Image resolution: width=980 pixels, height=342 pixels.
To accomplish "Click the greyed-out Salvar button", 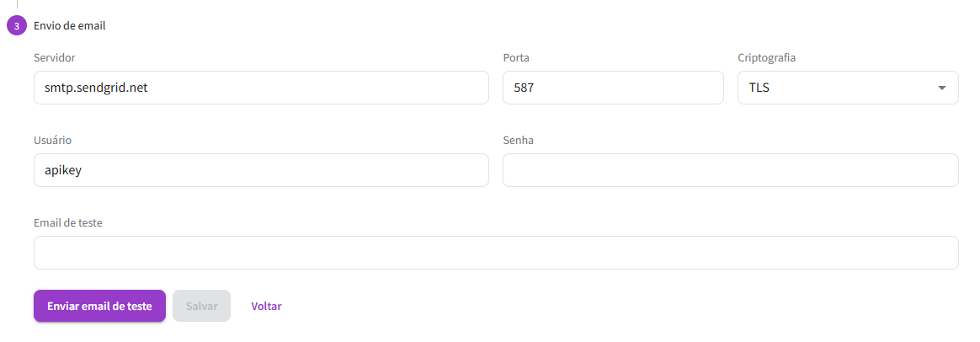I will [201, 306].
